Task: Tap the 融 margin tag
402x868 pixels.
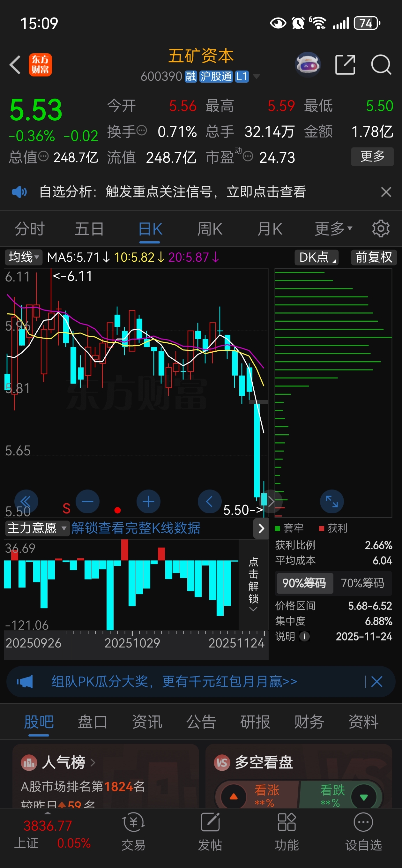Action: (191, 77)
